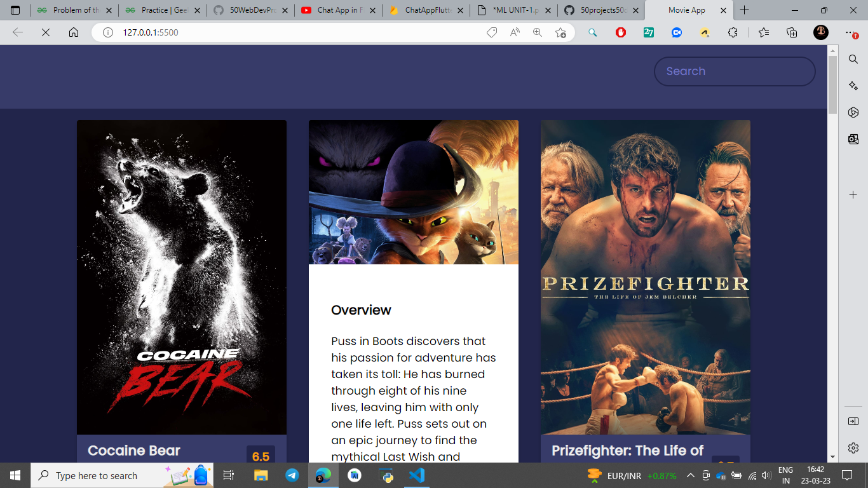
Task: Add this page to favorites star icon
Action: point(560,32)
